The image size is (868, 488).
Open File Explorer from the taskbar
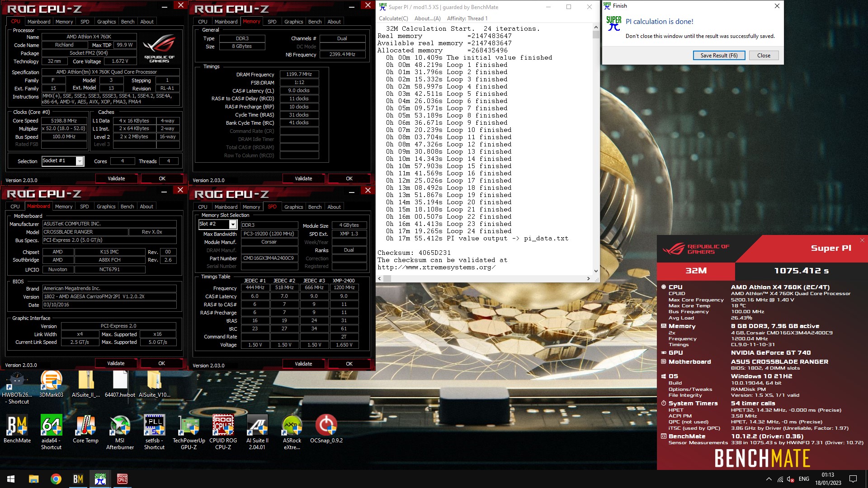pos(34,479)
